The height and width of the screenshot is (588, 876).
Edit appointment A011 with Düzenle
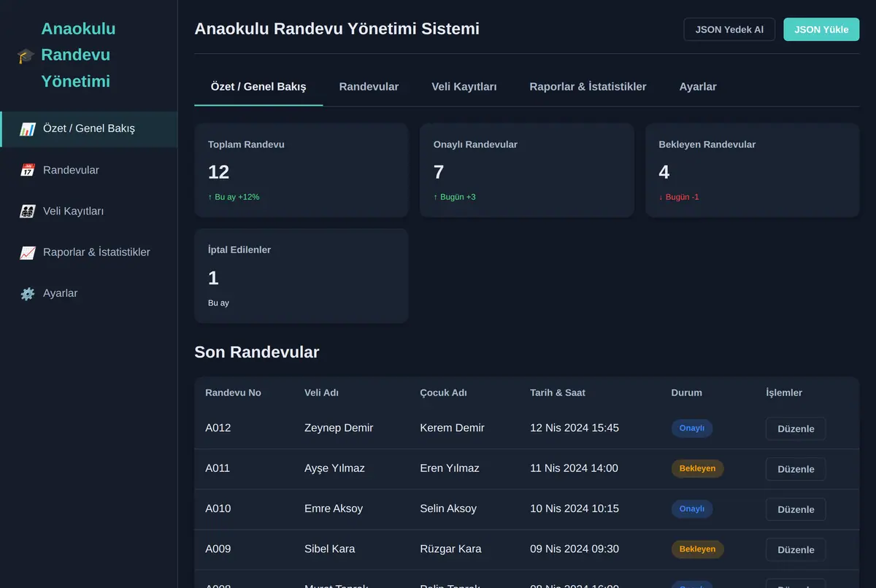pyautogui.click(x=796, y=469)
